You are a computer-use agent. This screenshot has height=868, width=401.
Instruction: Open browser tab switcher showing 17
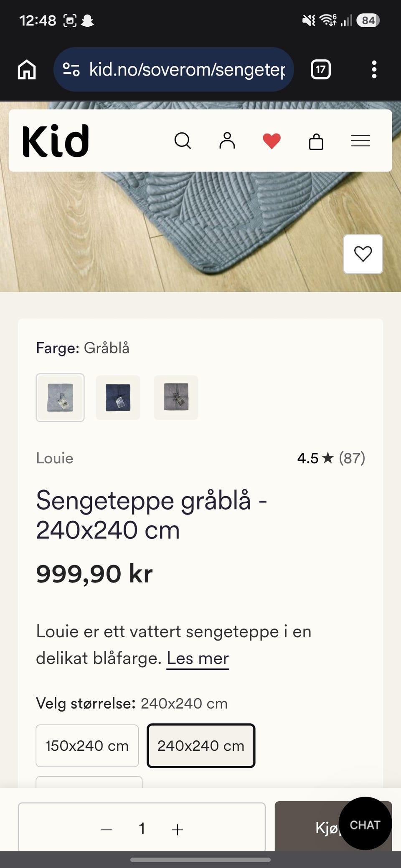(321, 69)
